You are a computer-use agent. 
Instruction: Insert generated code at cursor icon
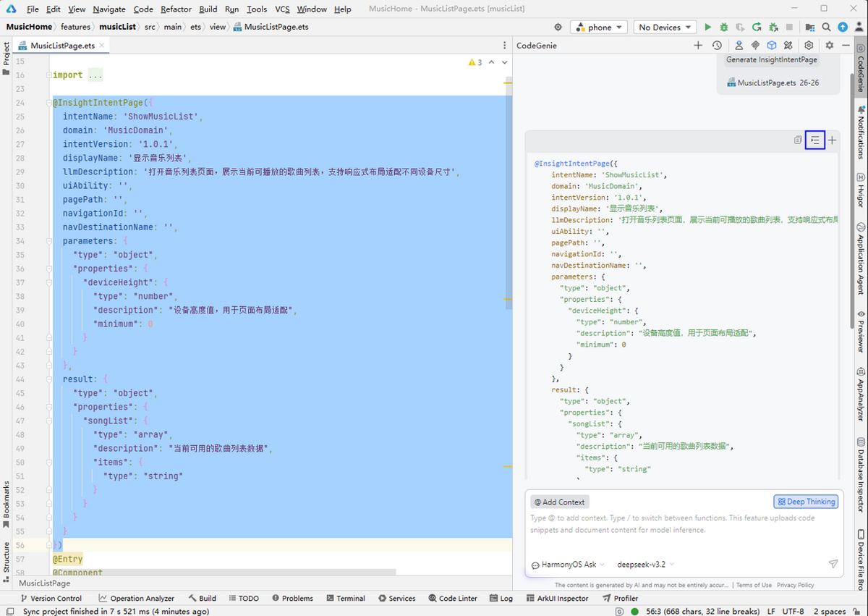point(815,140)
